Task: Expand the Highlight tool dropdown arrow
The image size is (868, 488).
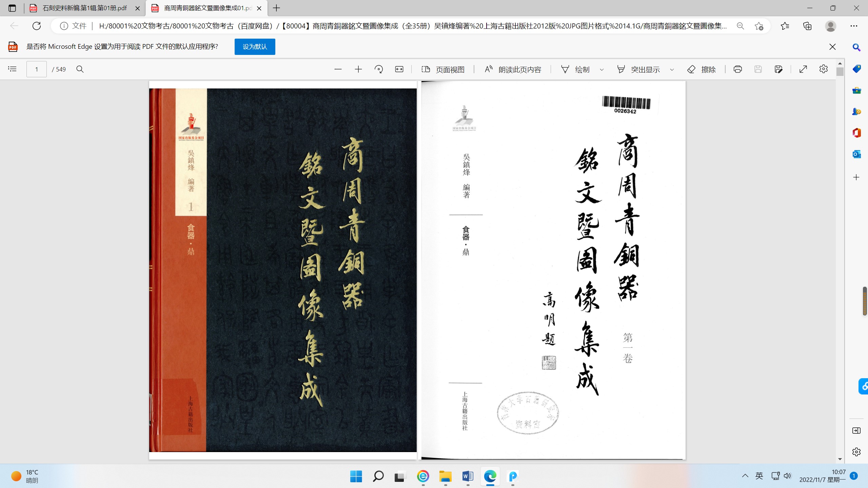Action: 672,70
